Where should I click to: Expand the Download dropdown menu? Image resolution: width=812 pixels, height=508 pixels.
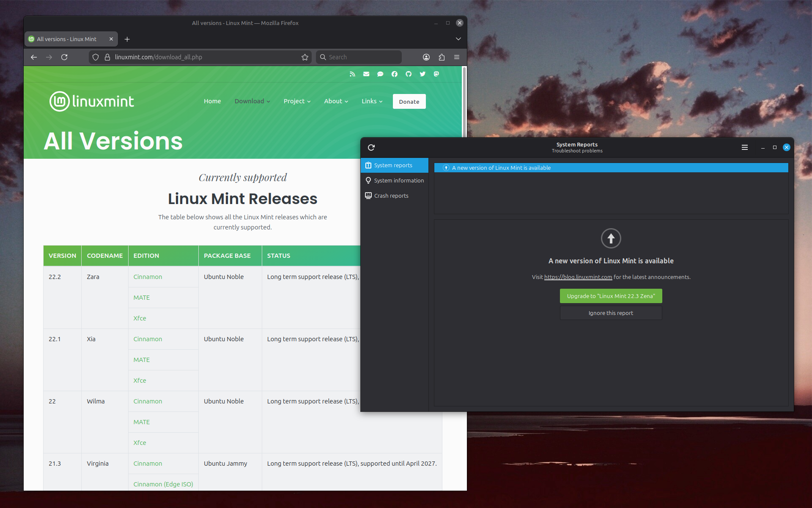tap(252, 101)
